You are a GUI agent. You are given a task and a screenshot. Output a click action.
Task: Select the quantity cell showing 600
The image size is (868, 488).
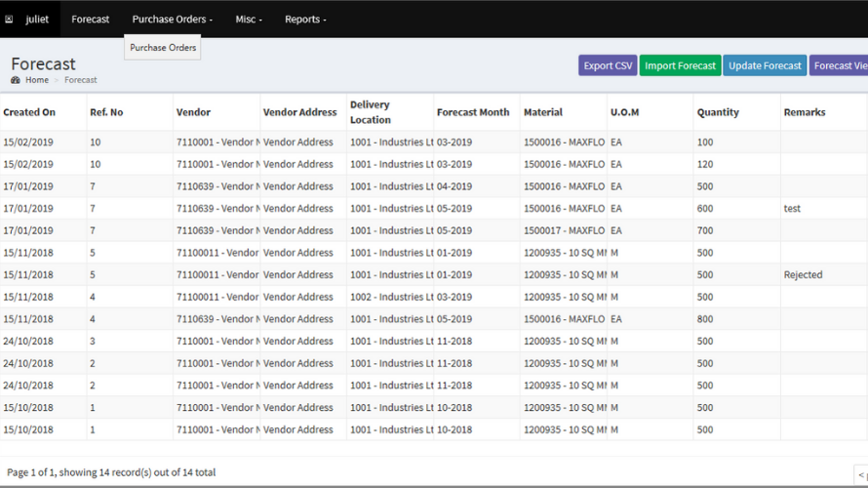tap(736, 209)
